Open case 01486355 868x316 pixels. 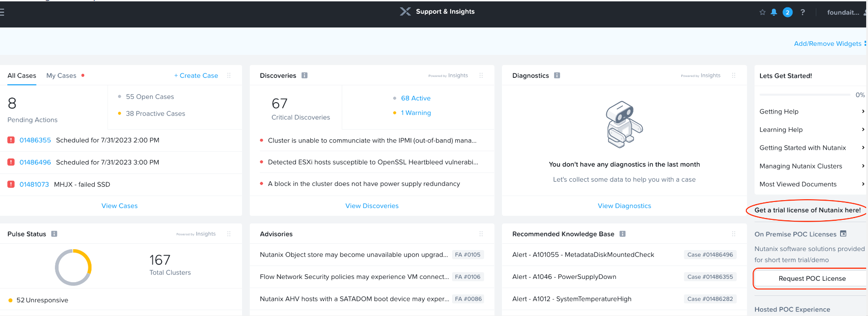tap(35, 140)
